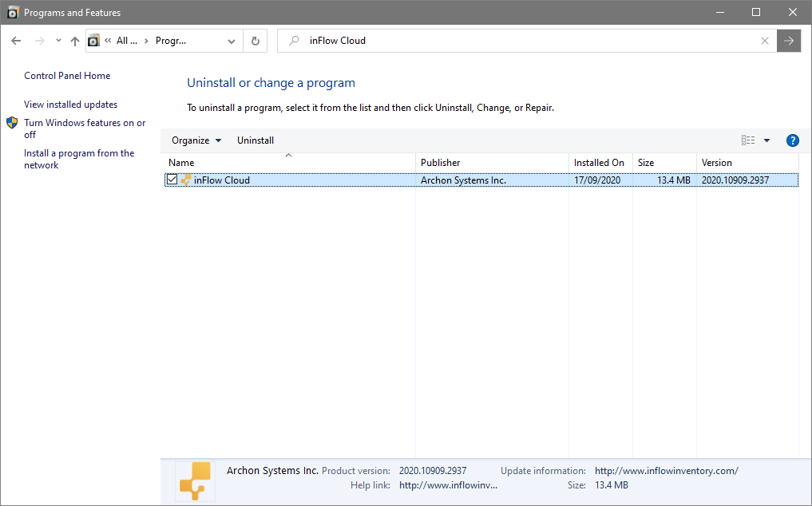Sort by the Installed On column header
Image resolution: width=812 pixels, height=506 pixels.
point(600,163)
